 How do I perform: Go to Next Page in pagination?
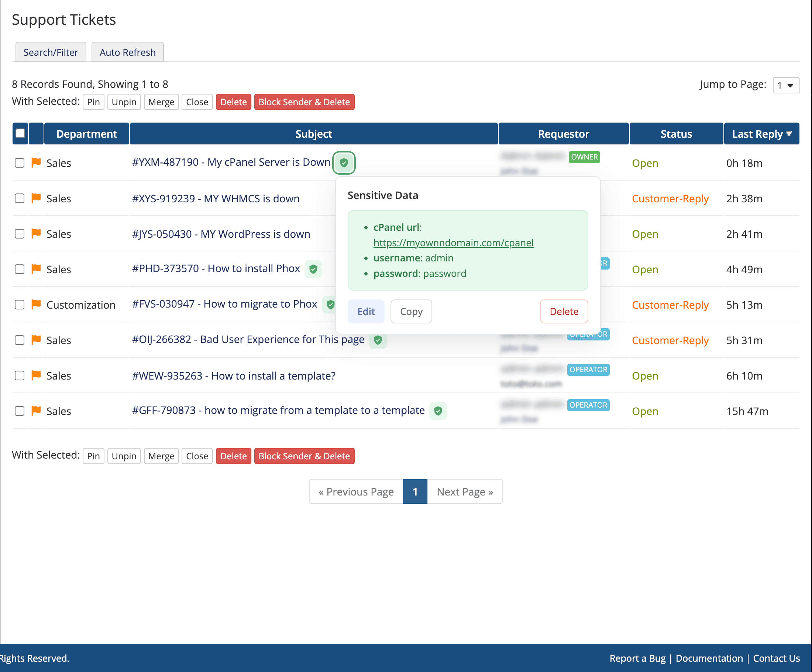pos(465,491)
